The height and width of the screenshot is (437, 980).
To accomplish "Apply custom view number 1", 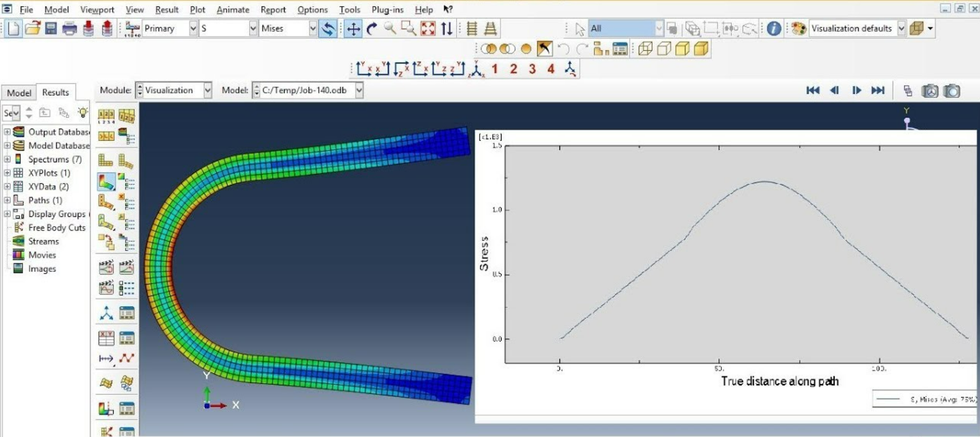I will pyautogui.click(x=495, y=69).
